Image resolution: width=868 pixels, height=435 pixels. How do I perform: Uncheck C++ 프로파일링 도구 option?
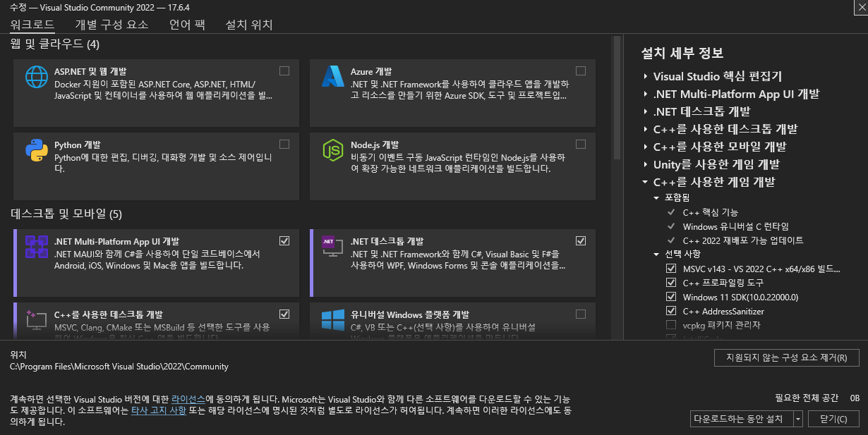pos(671,283)
